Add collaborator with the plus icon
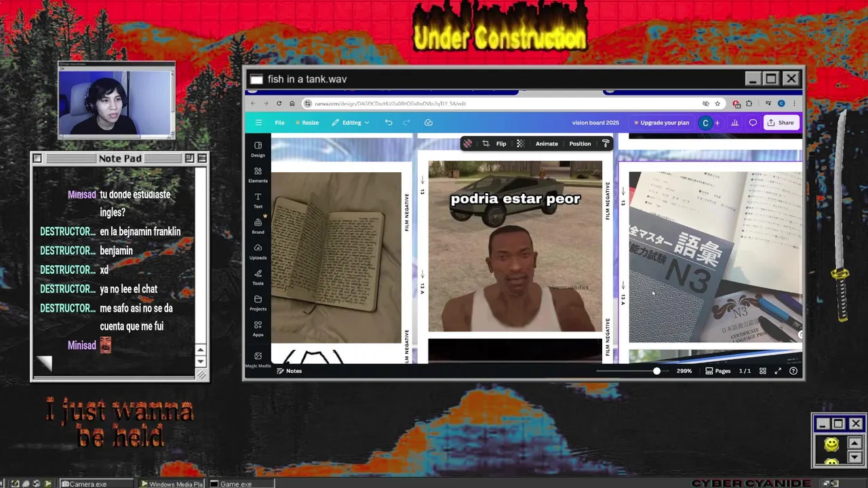This screenshot has width=868, height=488. 717,123
